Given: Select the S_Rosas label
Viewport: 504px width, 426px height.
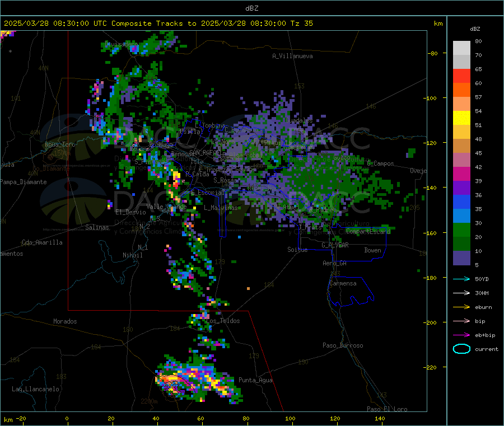Looking at the screenshot, I should [225, 180].
